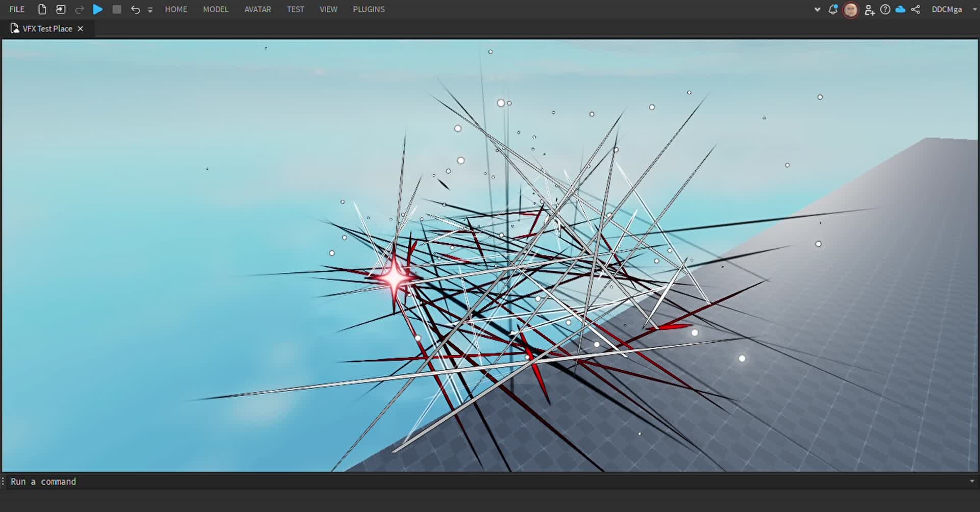Start playtesting with the Play button
Viewport: 980px width, 512px height.
97,9
